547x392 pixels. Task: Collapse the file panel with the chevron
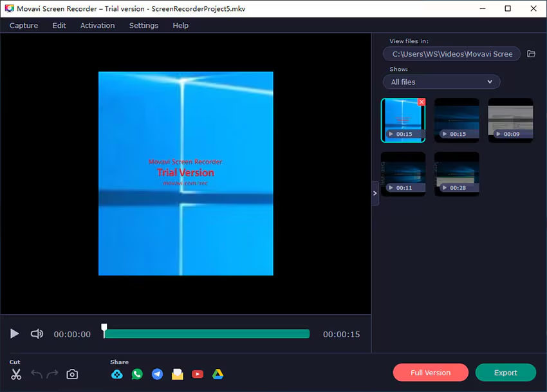[375, 192]
